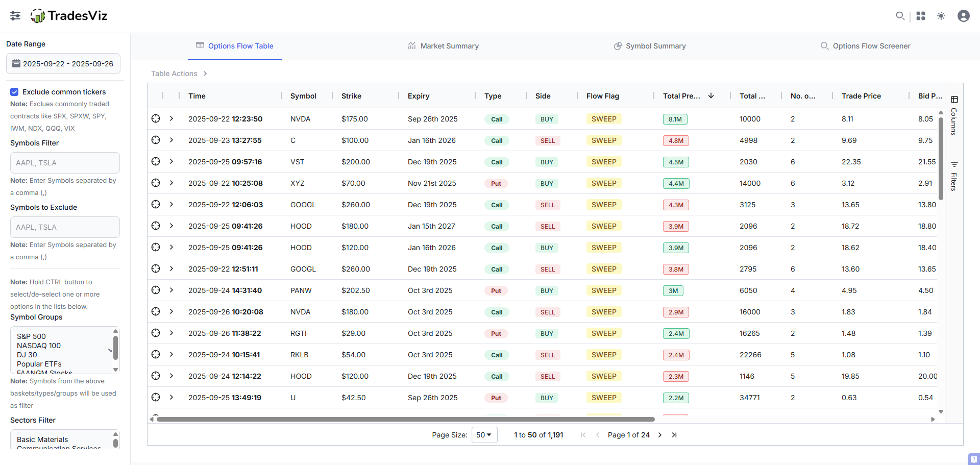
Task: Click the 4.8M premium badge
Action: 676,140
